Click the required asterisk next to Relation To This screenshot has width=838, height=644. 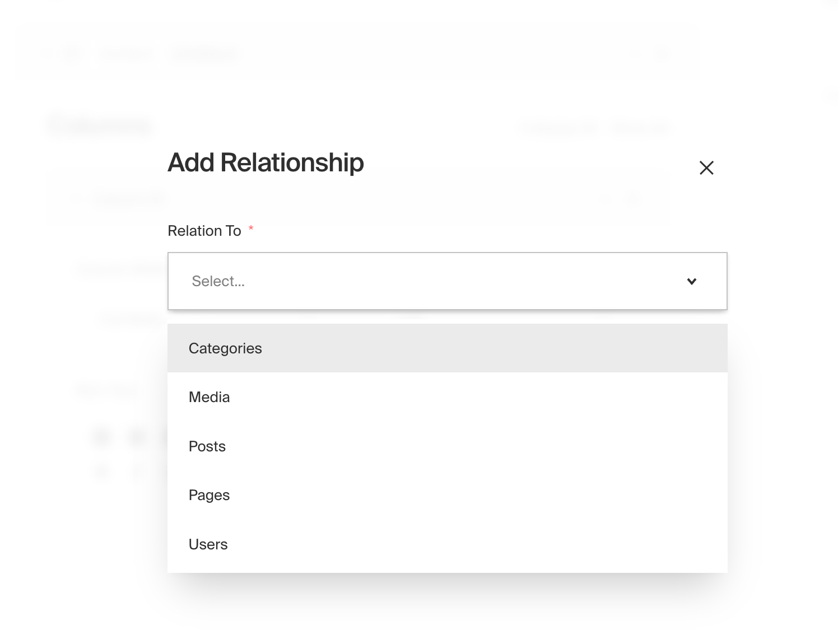coord(251,229)
